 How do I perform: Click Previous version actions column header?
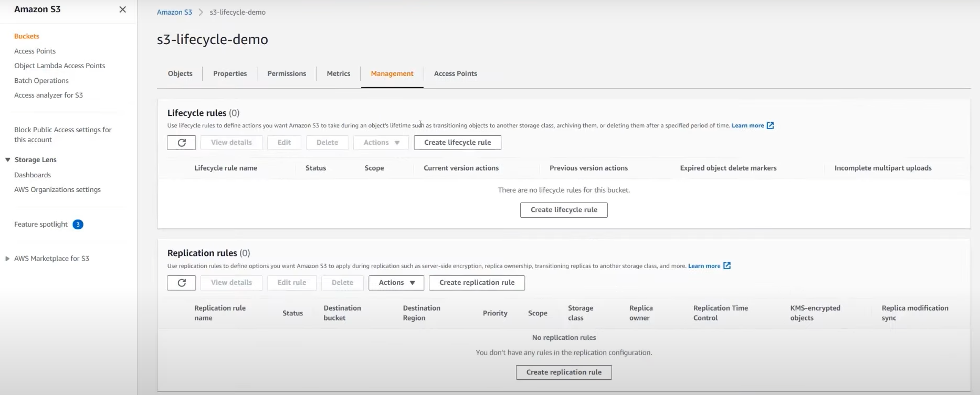(588, 168)
